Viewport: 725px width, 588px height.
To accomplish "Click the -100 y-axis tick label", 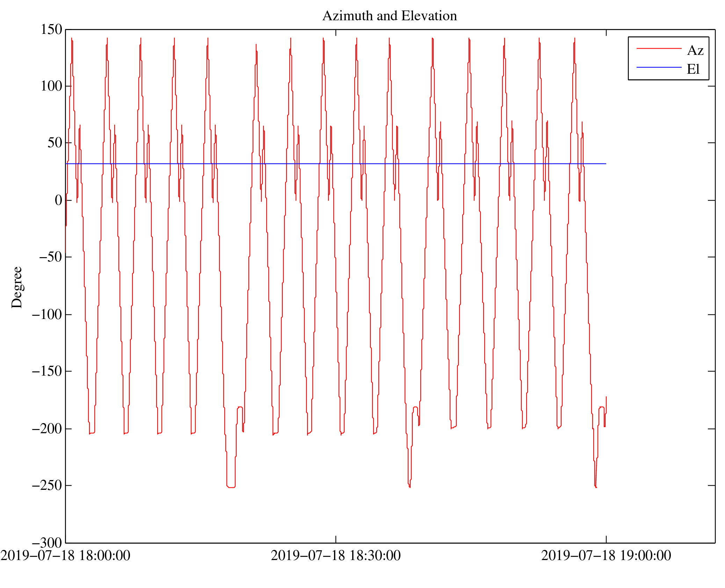I will coord(47,314).
